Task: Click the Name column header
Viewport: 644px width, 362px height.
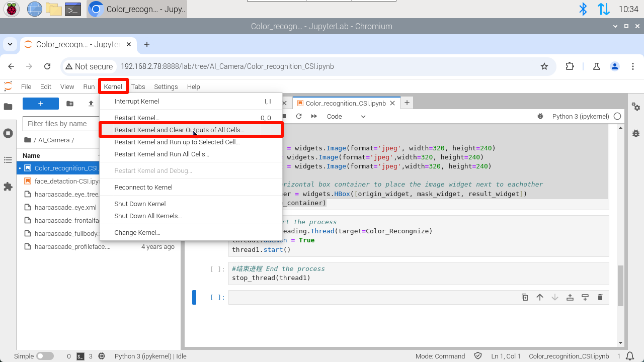Action: coord(31,155)
